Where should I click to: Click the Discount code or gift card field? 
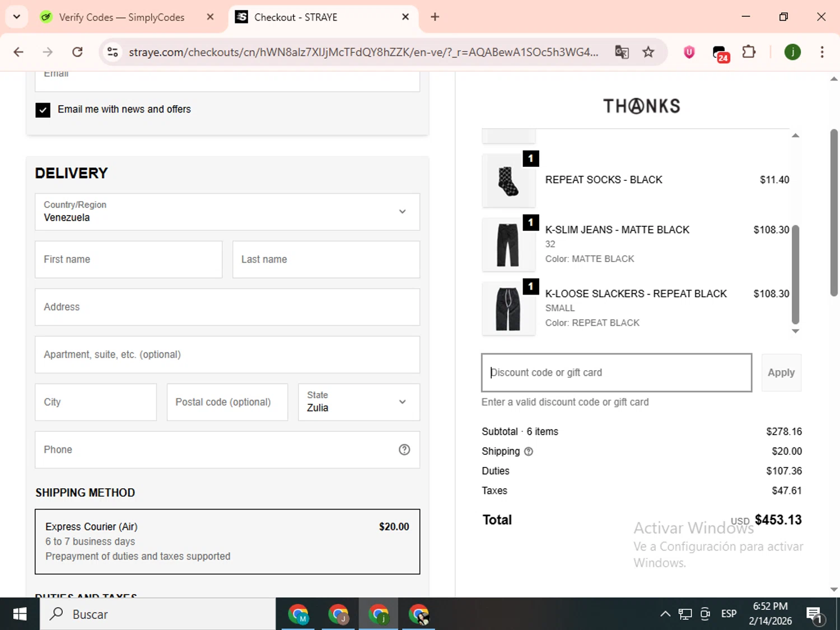coord(617,372)
